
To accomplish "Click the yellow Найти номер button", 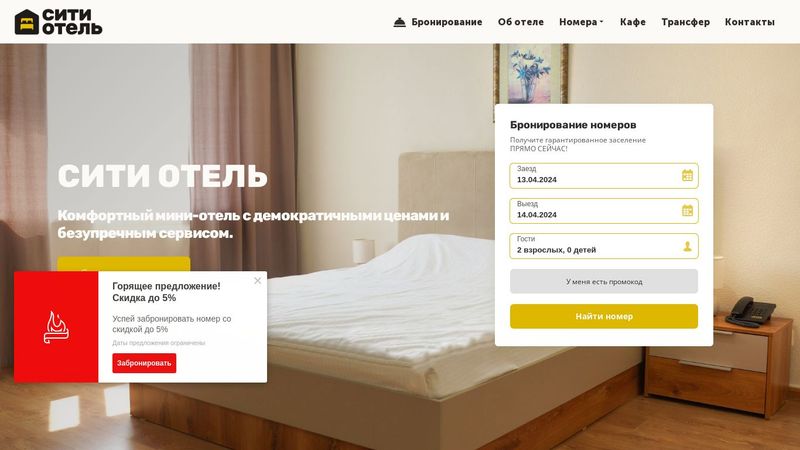I will (604, 316).
